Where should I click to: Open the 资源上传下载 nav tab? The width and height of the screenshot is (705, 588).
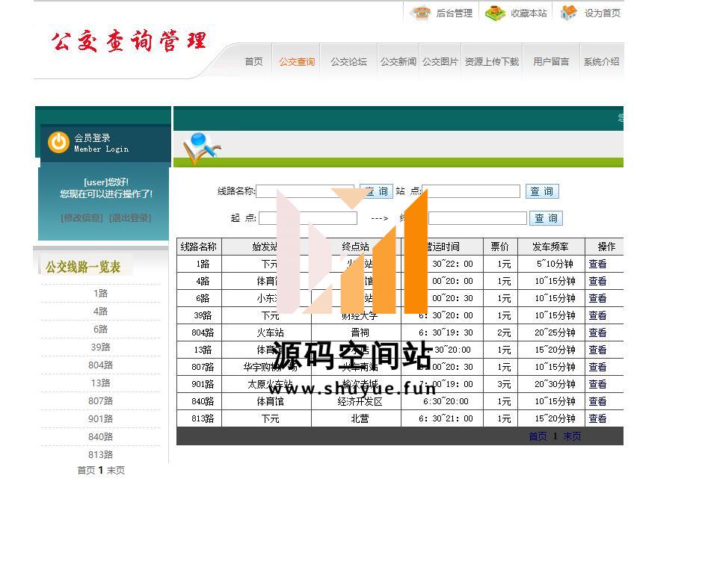492,61
